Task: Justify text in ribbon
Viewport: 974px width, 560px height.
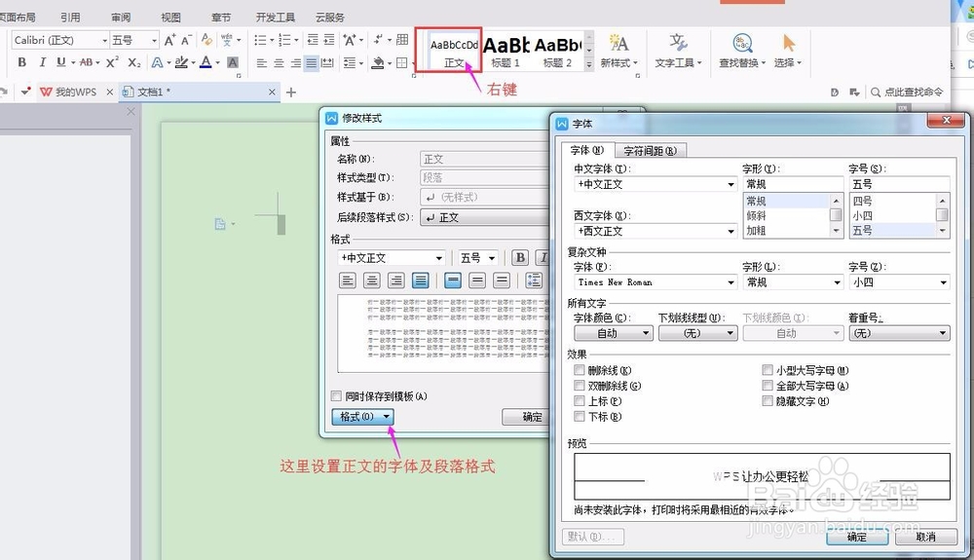Action: (312, 62)
